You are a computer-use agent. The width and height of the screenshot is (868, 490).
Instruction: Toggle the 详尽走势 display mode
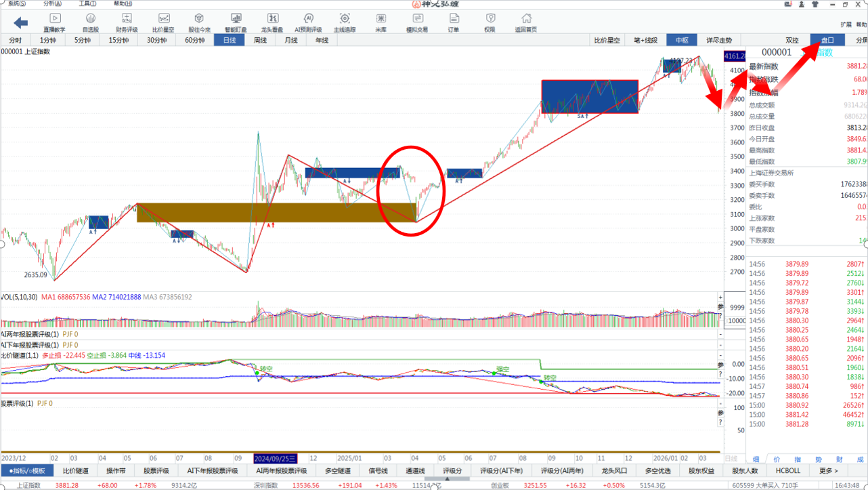coord(719,40)
